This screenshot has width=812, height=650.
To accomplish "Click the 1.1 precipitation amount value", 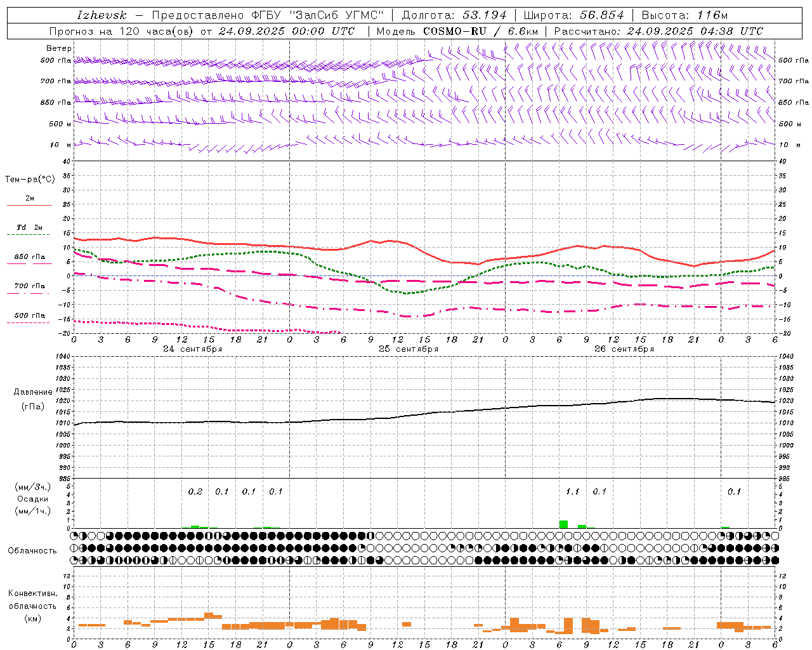I will point(572,491).
